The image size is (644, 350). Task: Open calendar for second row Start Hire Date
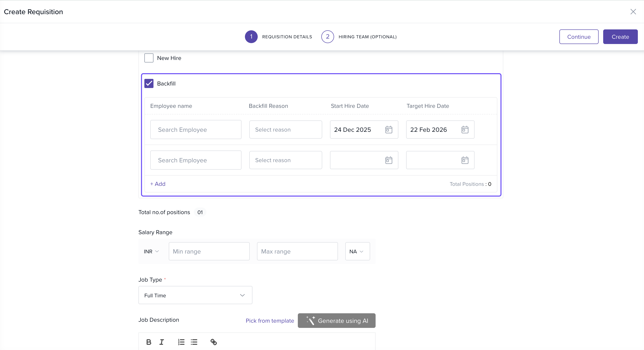pyautogui.click(x=389, y=160)
